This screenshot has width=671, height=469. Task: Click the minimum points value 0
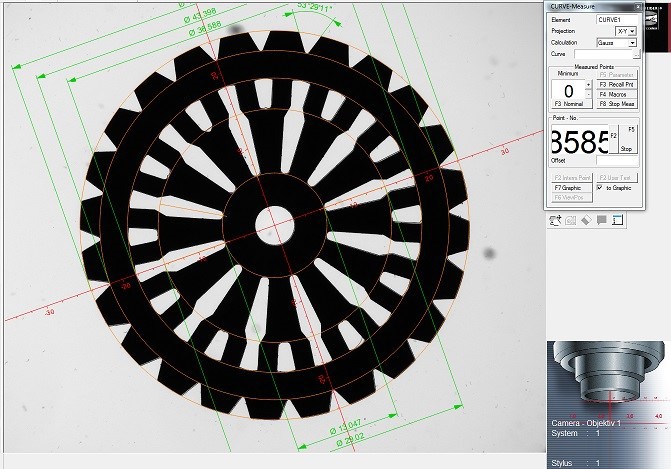pyautogui.click(x=568, y=90)
